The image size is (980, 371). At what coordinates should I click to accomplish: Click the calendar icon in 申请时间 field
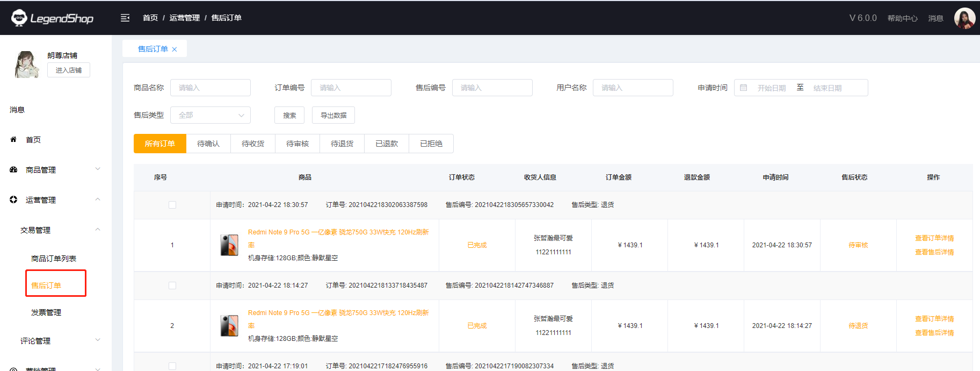[743, 88]
